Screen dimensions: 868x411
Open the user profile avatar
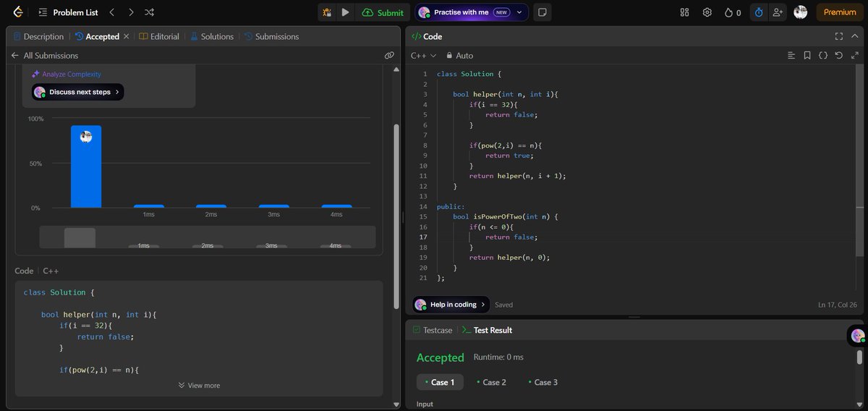pos(800,12)
